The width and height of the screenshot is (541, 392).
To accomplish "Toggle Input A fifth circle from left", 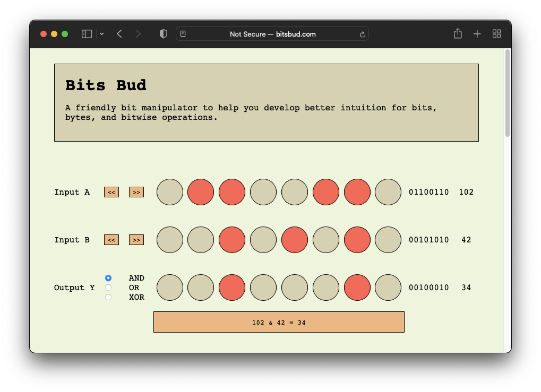I will coord(295,192).
